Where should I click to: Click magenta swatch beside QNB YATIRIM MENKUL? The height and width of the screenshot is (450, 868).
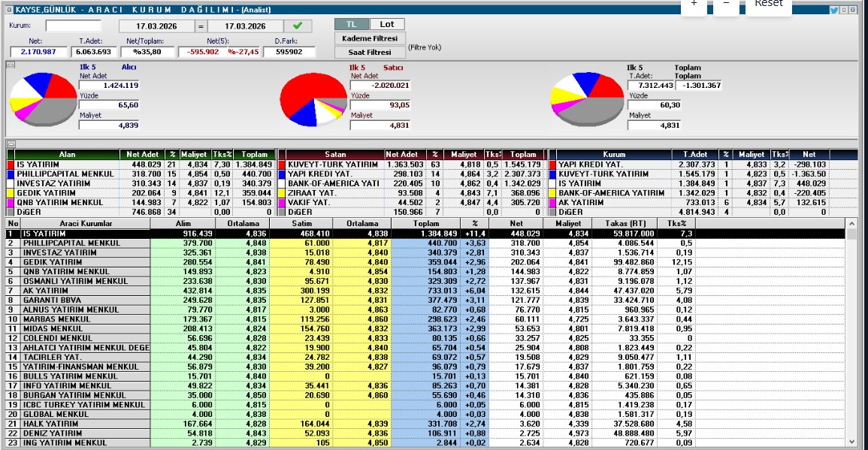[10, 202]
